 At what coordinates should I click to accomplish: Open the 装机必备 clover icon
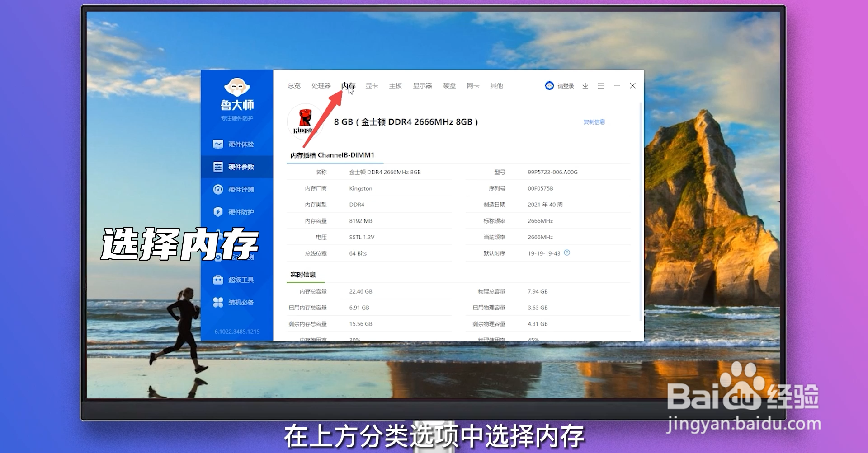(x=218, y=302)
